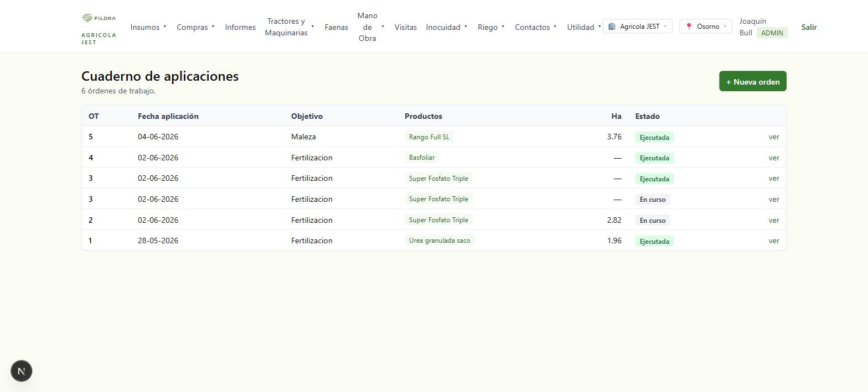Click the '6 órdenes de trabajo.' text
This screenshot has height=392, width=868.
pyautogui.click(x=118, y=91)
